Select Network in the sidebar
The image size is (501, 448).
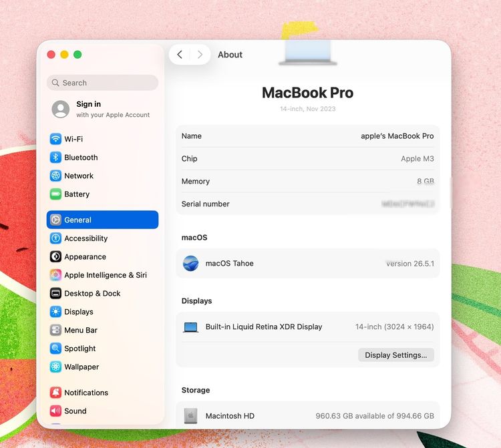(x=102, y=176)
